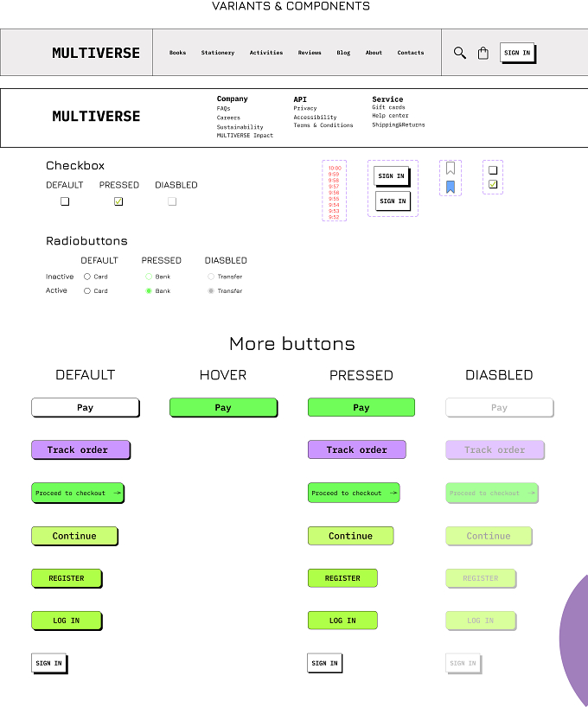This screenshot has width=588, height=707.
Task: Open the Books menu item
Action: pyautogui.click(x=177, y=53)
